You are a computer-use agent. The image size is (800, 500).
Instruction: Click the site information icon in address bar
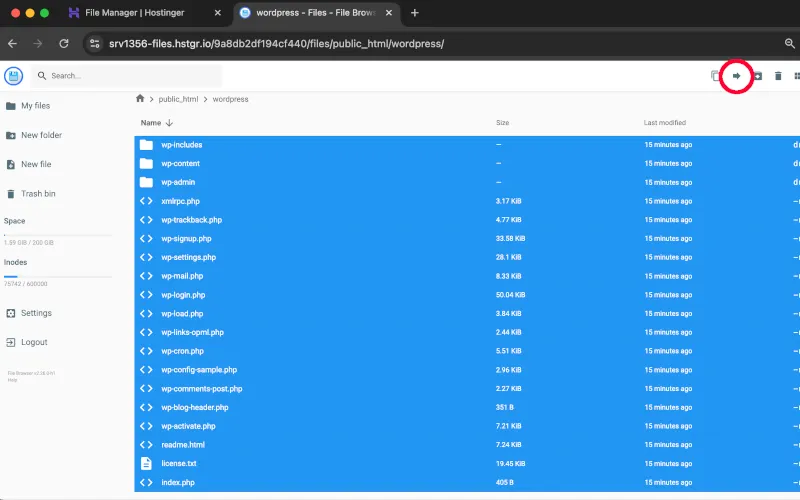[x=95, y=44]
